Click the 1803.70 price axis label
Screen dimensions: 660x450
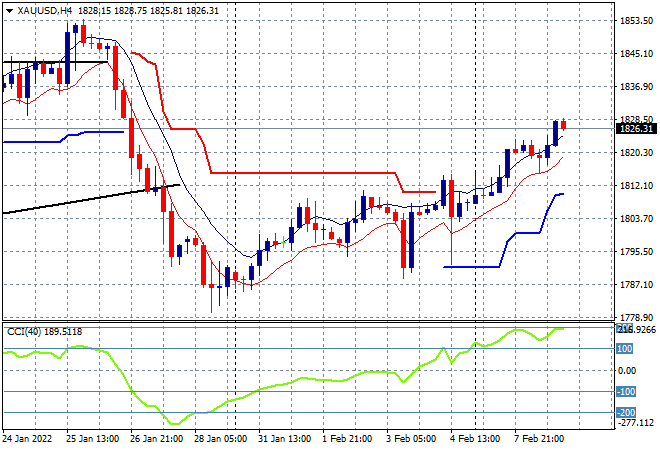pos(636,218)
